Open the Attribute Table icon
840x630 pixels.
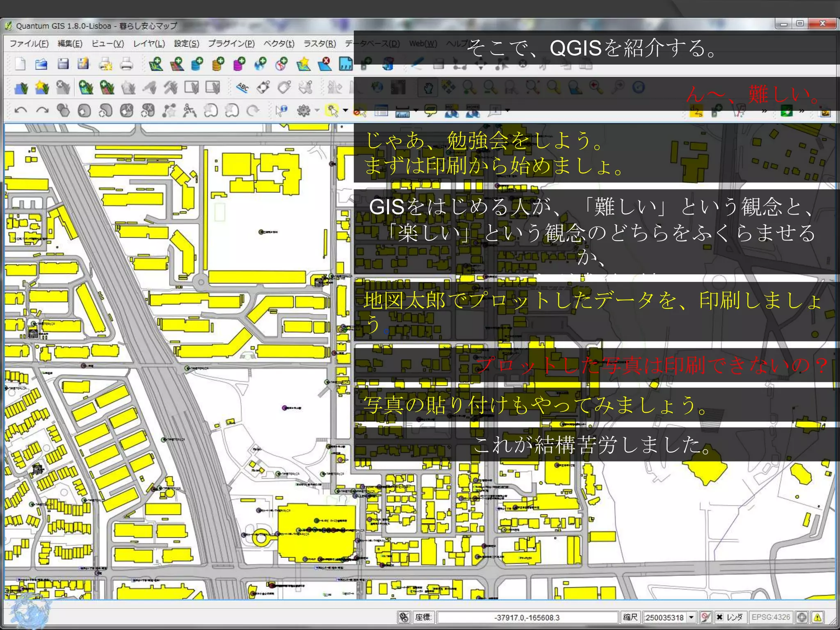pos(381,111)
